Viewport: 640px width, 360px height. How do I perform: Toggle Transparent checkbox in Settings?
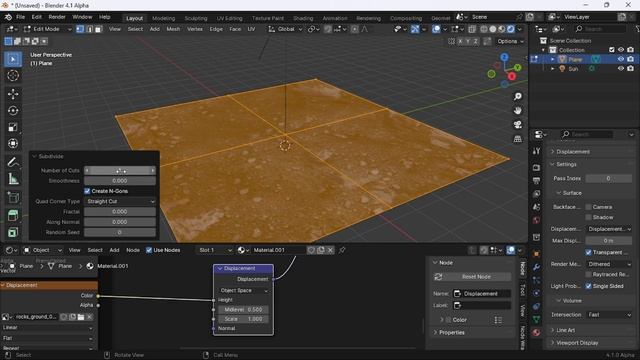589,252
